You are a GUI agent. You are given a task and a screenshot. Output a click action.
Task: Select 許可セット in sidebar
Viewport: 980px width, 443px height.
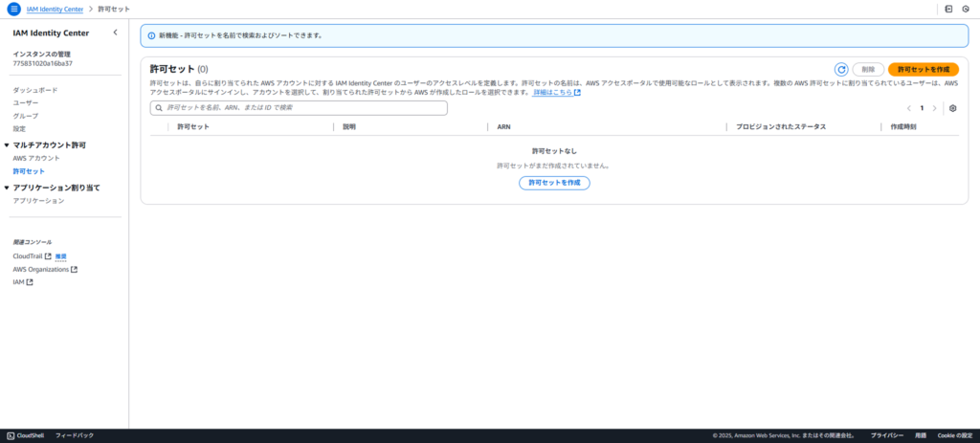pos(29,171)
